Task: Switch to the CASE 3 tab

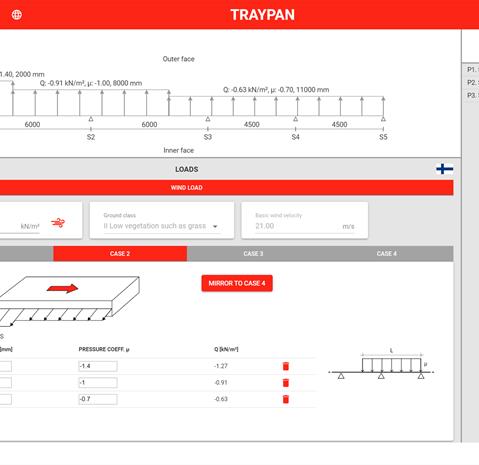Action: pyautogui.click(x=253, y=254)
